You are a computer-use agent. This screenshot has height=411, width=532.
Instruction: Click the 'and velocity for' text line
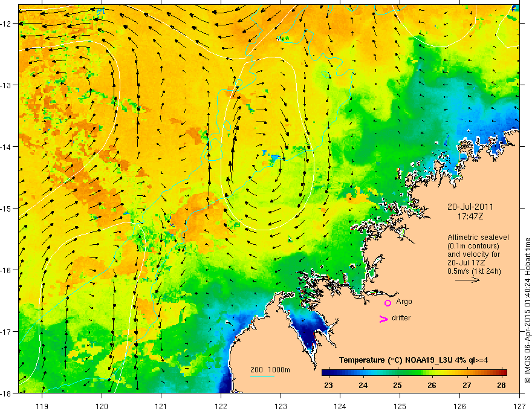473,254
